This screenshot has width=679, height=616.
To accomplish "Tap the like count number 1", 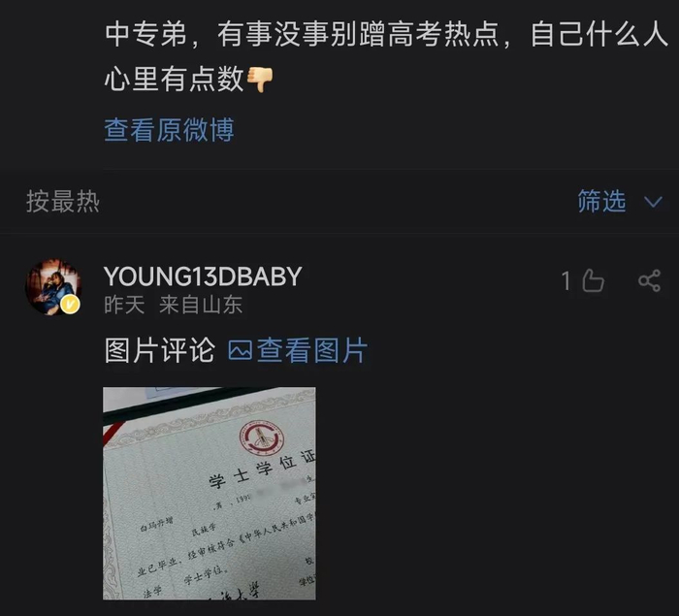I will coord(566,280).
